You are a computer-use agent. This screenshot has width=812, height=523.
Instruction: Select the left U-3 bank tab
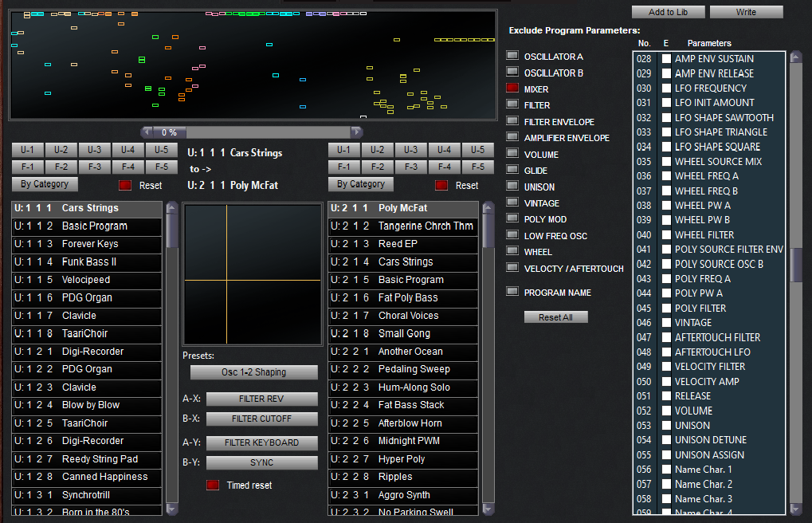[x=95, y=150]
